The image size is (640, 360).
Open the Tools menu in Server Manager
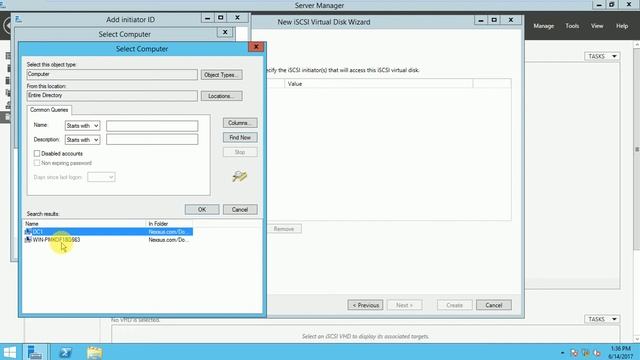pyautogui.click(x=572, y=26)
